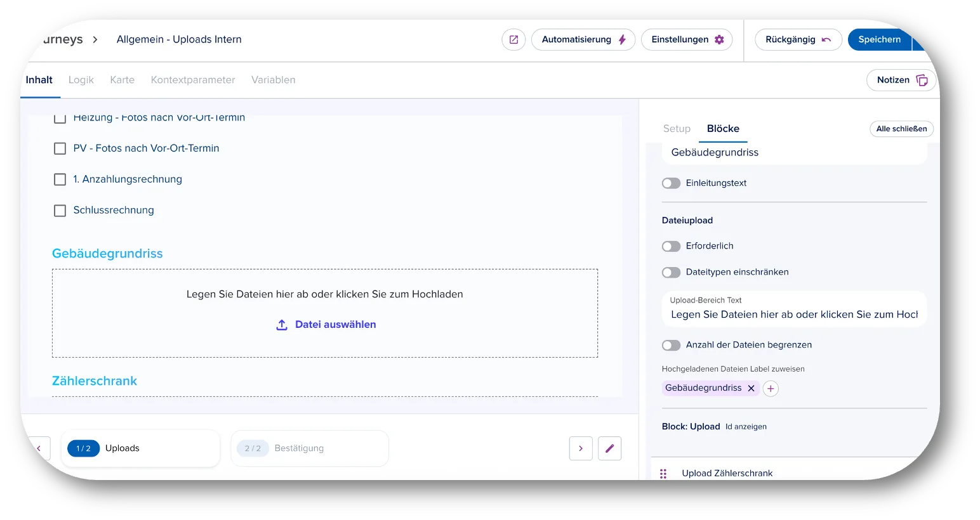Open journey in external preview icon
This screenshot has width=980, height=520.
[x=513, y=39]
